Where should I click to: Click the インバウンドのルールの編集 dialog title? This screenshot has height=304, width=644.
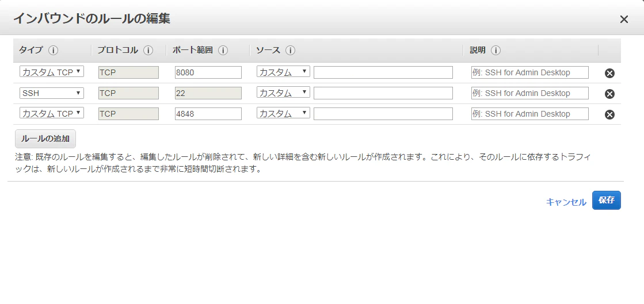(x=92, y=18)
